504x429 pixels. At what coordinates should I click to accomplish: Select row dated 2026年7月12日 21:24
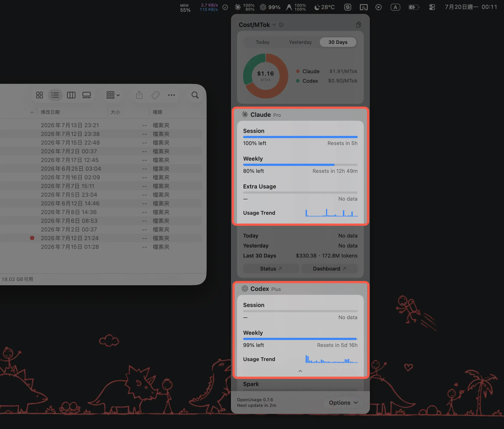coord(101,238)
